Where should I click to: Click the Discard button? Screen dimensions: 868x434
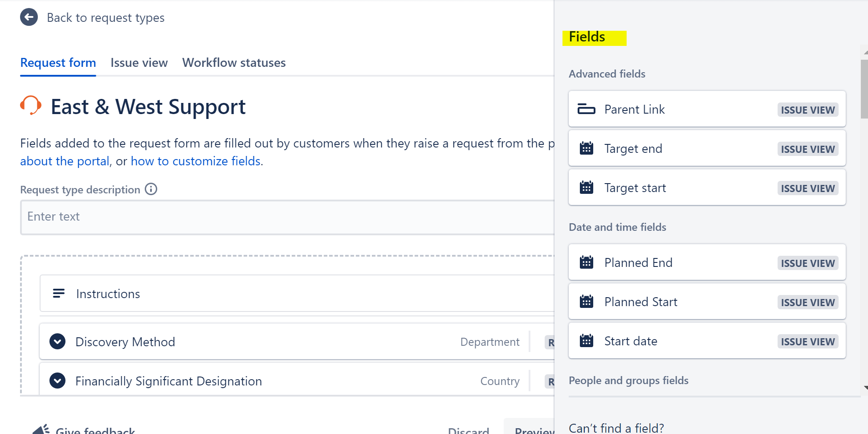468,430
